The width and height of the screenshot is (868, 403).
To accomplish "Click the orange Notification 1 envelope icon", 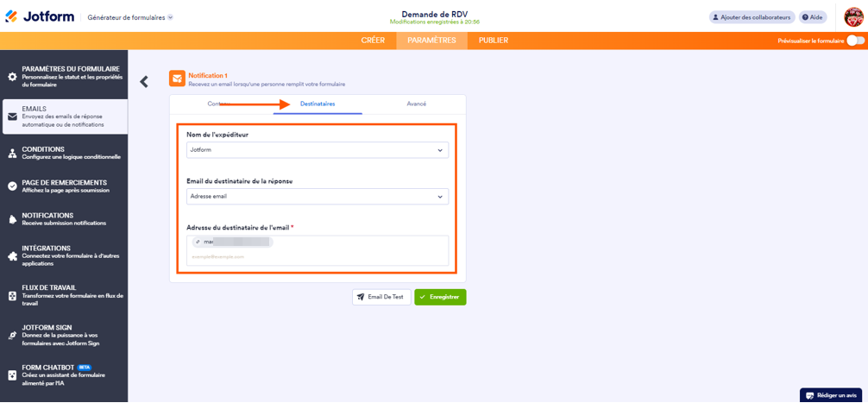I will point(177,79).
